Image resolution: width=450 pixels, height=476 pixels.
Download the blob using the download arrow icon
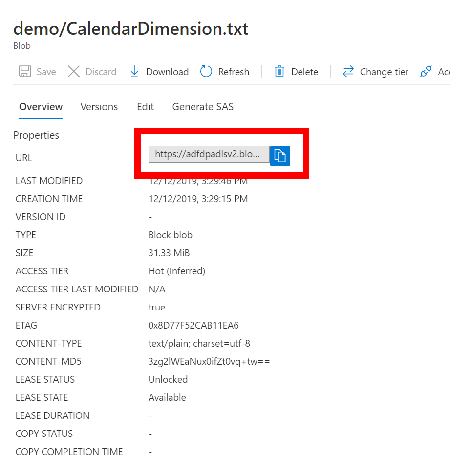(x=134, y=71)
